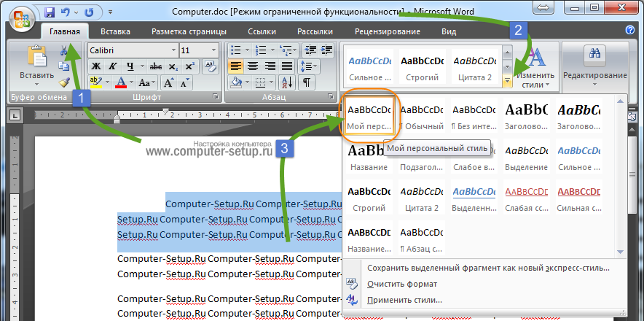
Task: Redo the last action
Action: [x=89, y=12]
